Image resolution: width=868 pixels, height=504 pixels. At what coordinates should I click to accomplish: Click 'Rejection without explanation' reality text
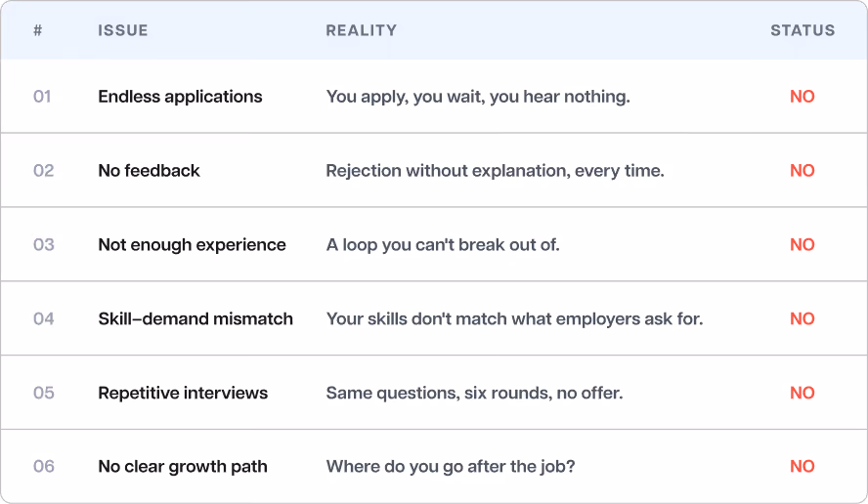(495, 170)
